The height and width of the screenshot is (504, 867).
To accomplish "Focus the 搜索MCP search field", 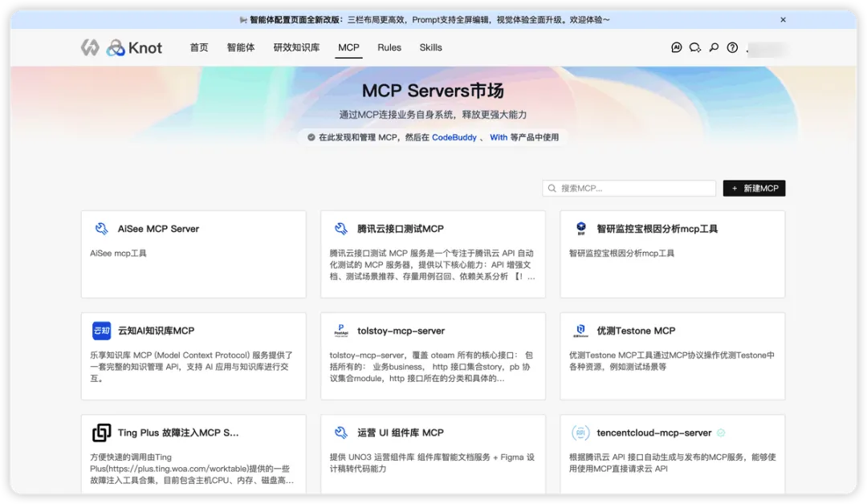I will [629, 189].
